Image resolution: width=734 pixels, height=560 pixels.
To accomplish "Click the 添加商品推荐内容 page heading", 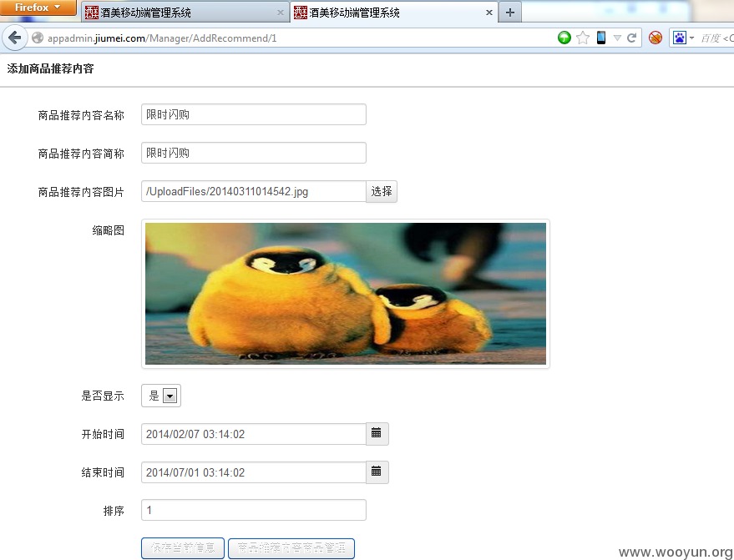I will pos(51,68).
